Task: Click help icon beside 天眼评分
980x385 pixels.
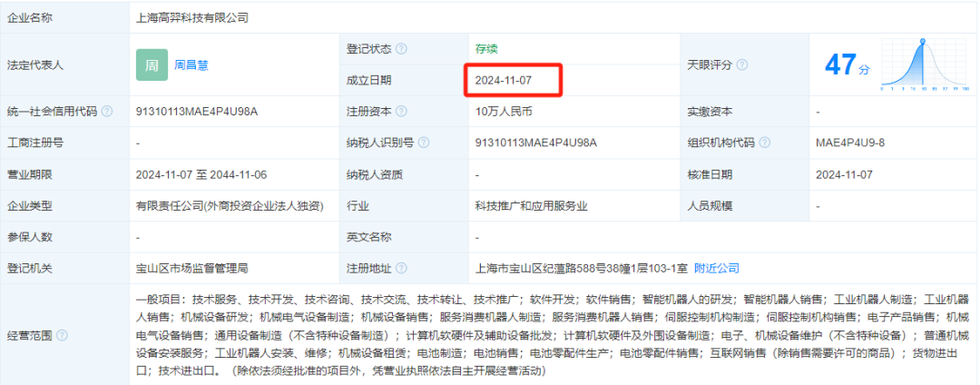Action: tap(742, 65)
